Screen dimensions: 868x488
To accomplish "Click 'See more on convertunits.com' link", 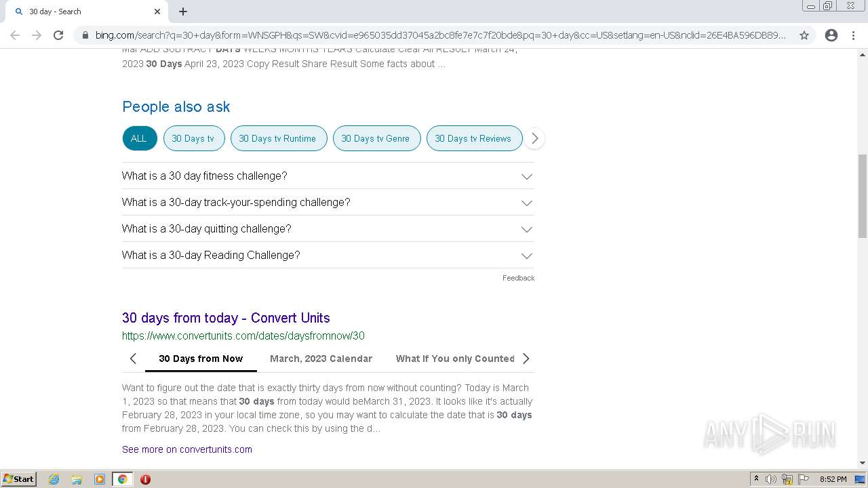I will (187, 449).
